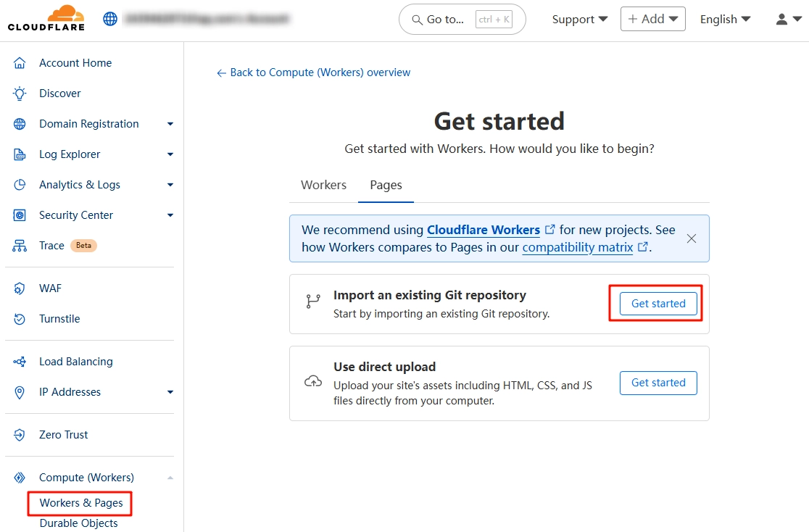
Task: Click the Cloudflare logo
Action: pyautogui.click(x=46, y=19)
